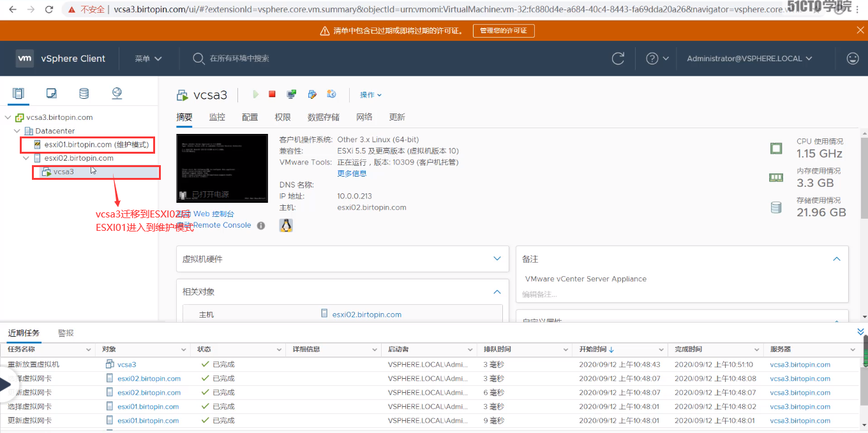
Task: Open Administrator@VSPHERE.LOCAL user dropdown
Action: pos(749,59)
